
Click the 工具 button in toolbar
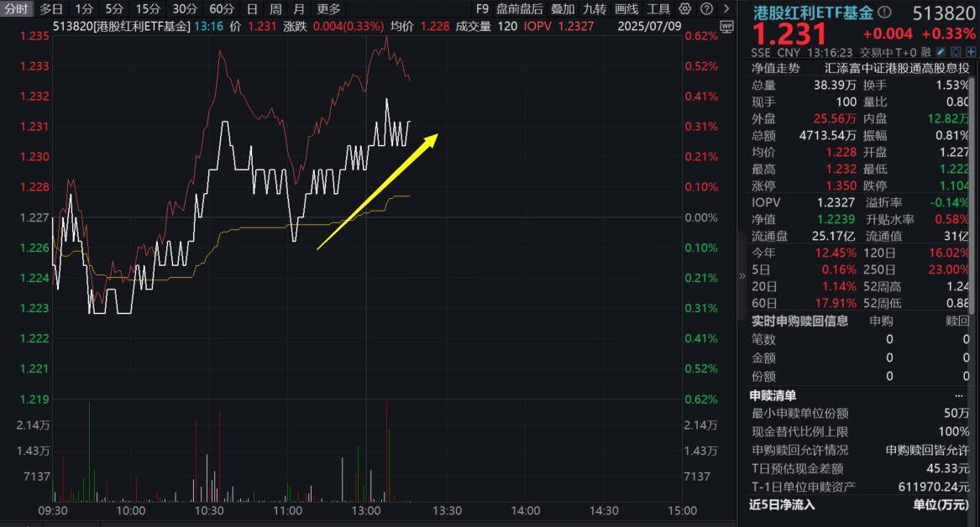[658, 9]
